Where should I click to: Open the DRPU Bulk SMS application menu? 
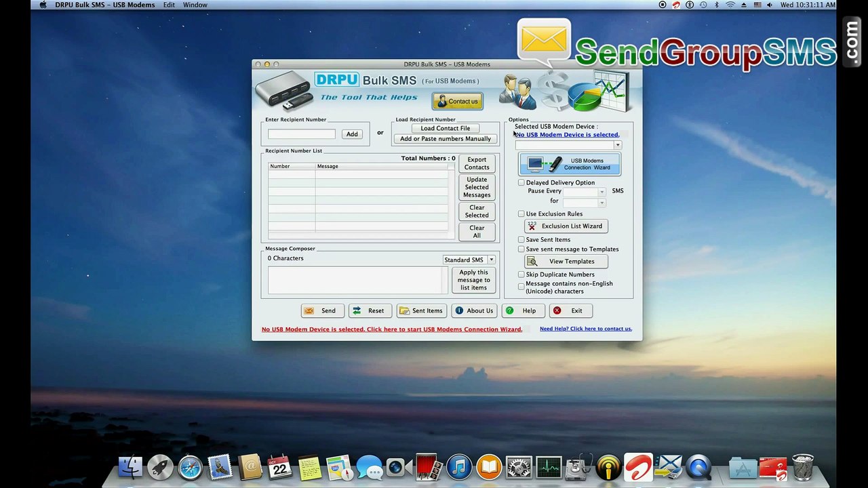[105, 5]
